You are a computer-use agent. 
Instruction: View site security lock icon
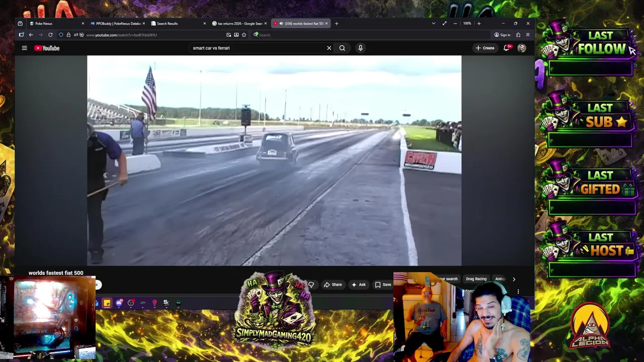point(68,35)
